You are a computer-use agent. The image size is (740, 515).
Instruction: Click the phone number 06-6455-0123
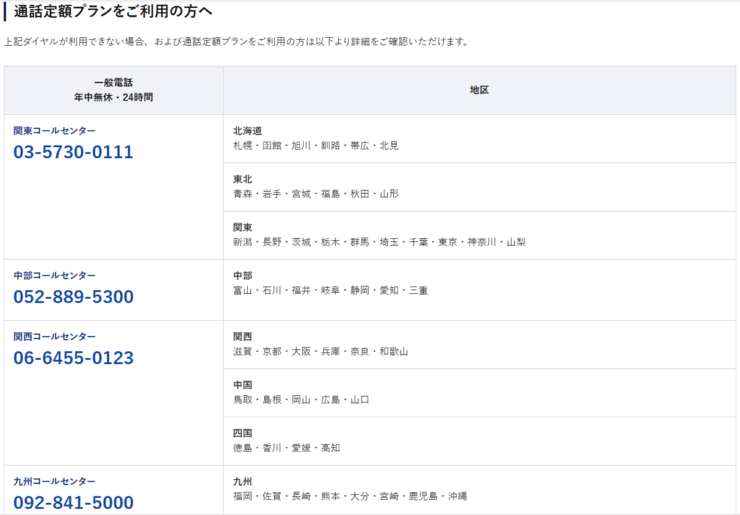tap(73, 358)
